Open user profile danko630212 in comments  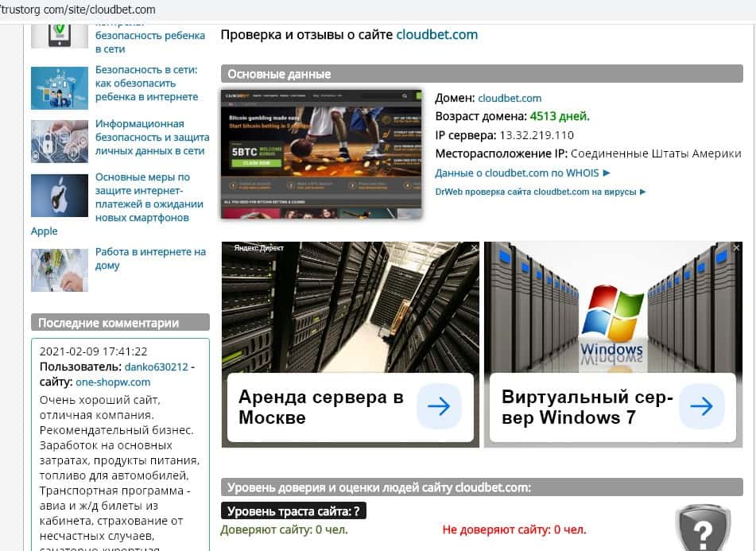click(157, 367)
